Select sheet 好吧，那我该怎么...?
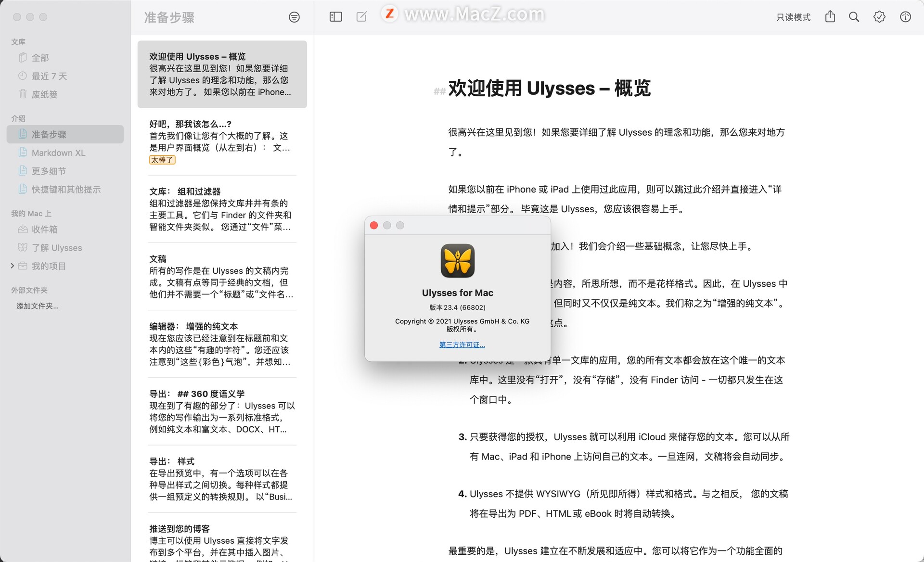The image size is (924, 562). tap(222, 142)
